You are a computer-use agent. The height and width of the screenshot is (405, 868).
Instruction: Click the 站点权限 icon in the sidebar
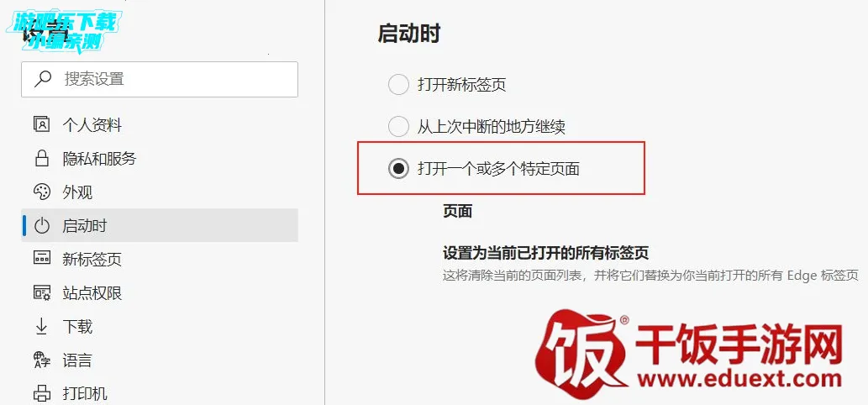[x=42, y=292]
